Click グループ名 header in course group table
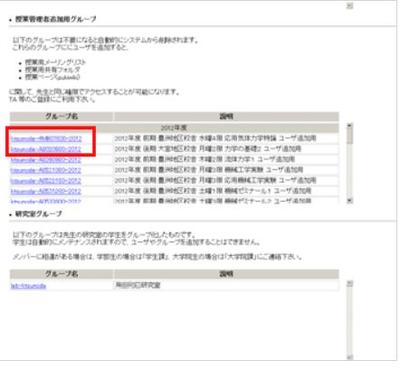The height and width of the screenshot is (370, 400). click(61, 116)
